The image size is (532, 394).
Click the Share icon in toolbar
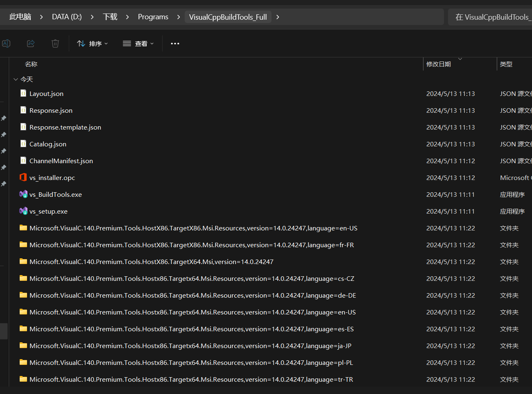[31, 43]
